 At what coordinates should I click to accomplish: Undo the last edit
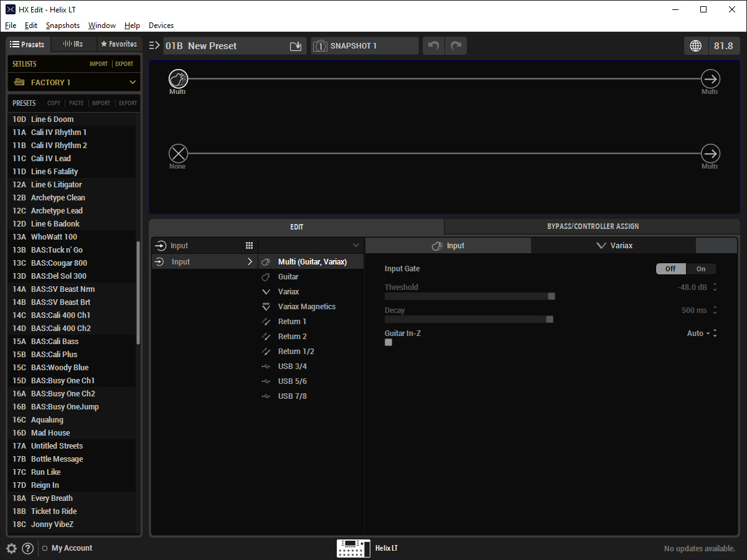coord(434,46)
